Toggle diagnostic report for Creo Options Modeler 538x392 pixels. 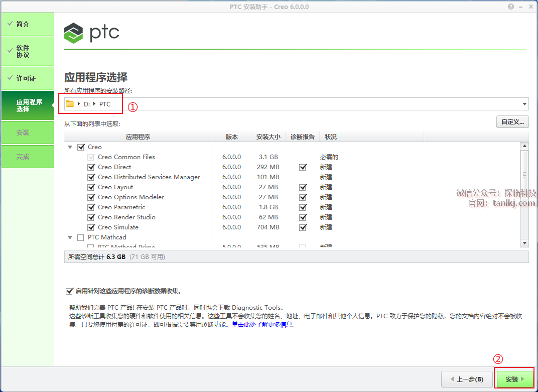(303, 197)
